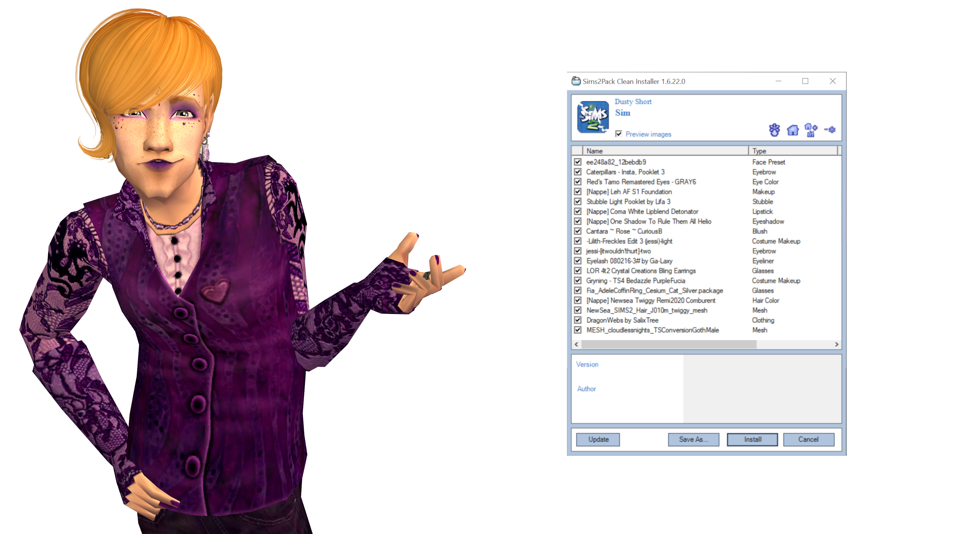980x534 pixels.
Task: Click the Save As... button
Action: 693,439
